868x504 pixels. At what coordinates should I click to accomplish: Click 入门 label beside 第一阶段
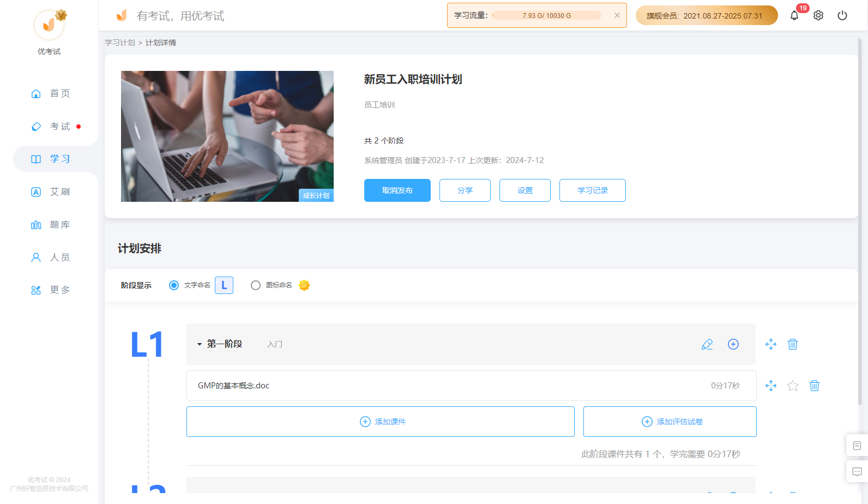275,344
